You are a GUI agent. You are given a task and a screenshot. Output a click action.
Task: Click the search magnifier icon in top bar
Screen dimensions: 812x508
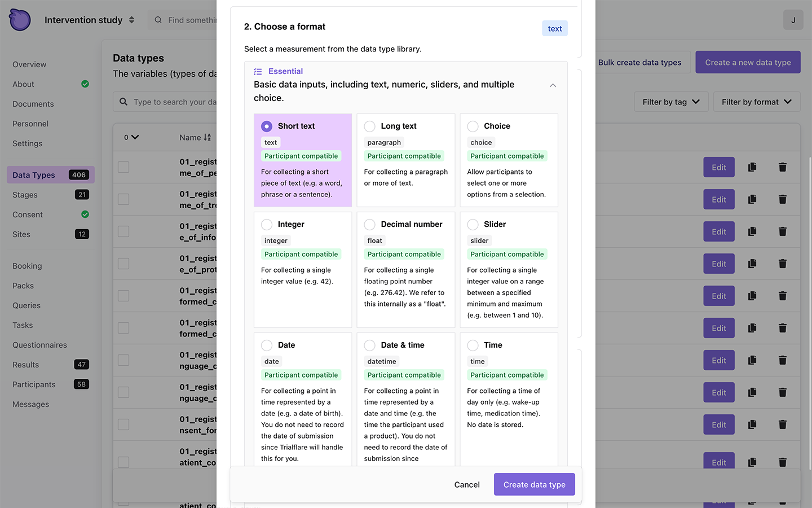(x=158, y=20)
